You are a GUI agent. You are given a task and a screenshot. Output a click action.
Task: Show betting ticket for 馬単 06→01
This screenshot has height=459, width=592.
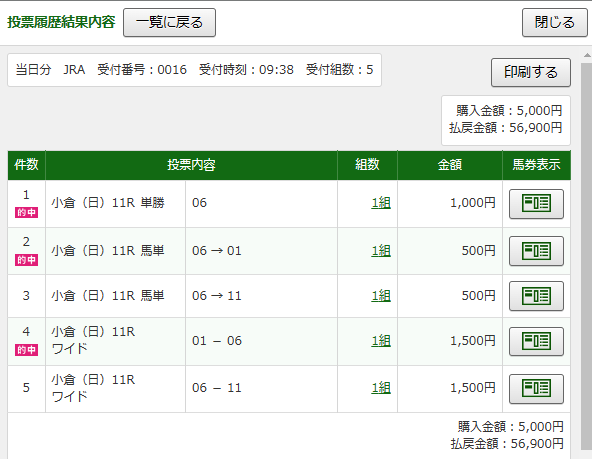click(x=536, y=251)
